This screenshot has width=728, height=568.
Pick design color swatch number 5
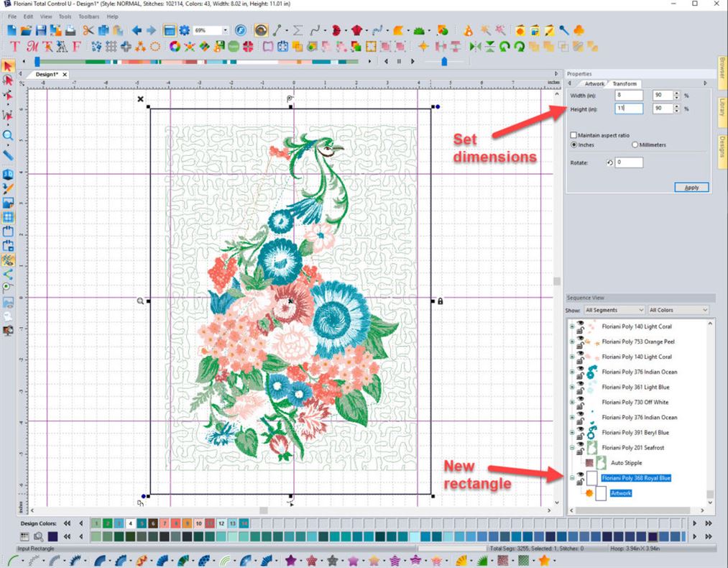point(142,523)
